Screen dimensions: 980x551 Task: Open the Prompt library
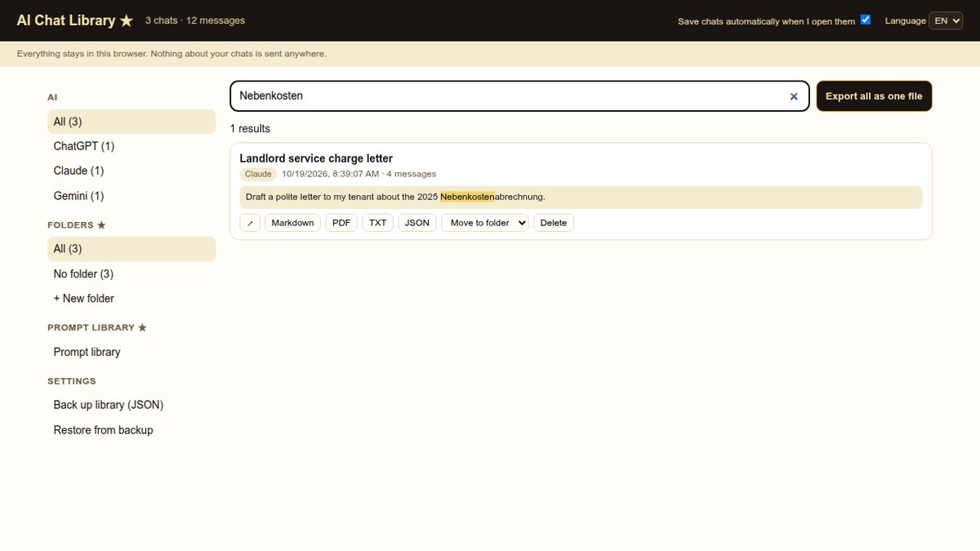(x=131, y=352)
